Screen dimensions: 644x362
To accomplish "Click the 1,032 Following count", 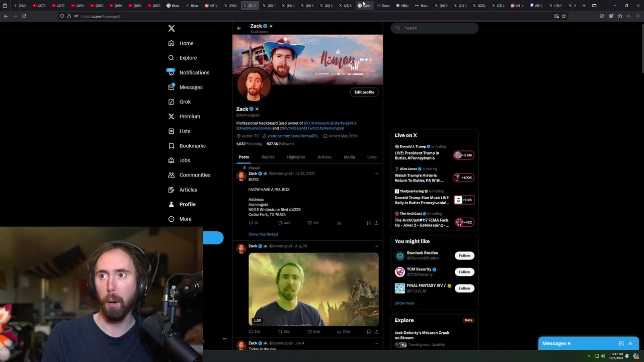I will coord(249,144).
